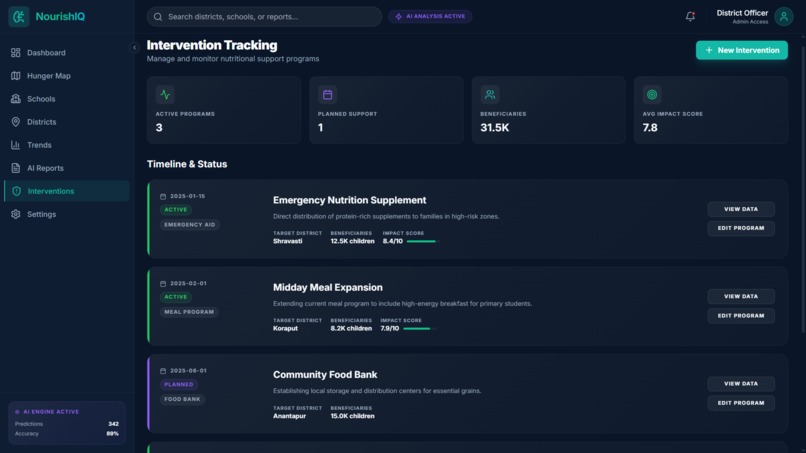The height and width of the screenshot is (453, 806).
Task: Click calendar icon beside 2025-06-01
Action: pyautogui.click(x=163, y=371)
